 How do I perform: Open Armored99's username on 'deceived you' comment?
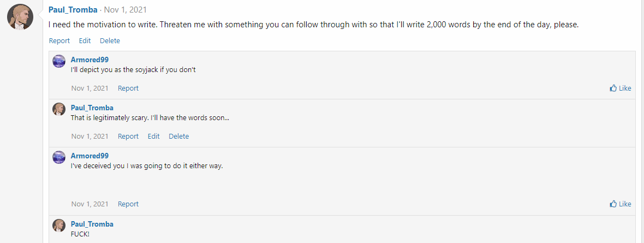(90, 156)
